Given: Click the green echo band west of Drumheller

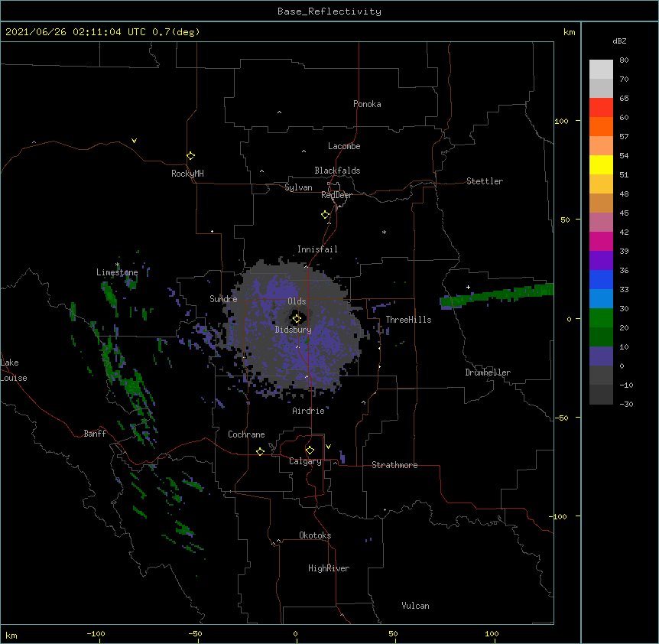Looking at the screenshot, I should 496,294.
